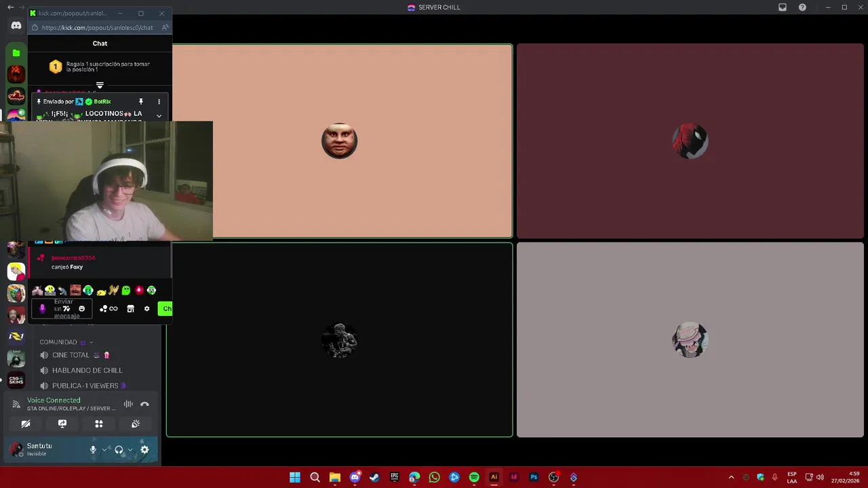Disconnect from the voice channel

[144, 404]
